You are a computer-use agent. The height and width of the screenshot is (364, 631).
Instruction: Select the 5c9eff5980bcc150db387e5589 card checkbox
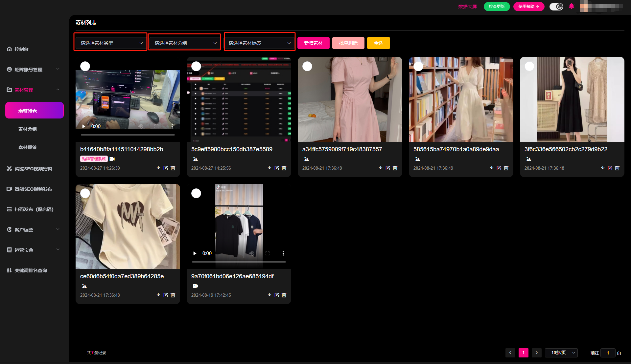[x=196, y=66]
